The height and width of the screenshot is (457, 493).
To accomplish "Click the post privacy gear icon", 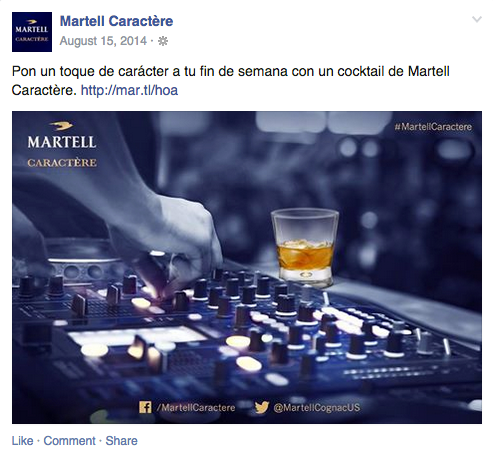I will [163, 41].
